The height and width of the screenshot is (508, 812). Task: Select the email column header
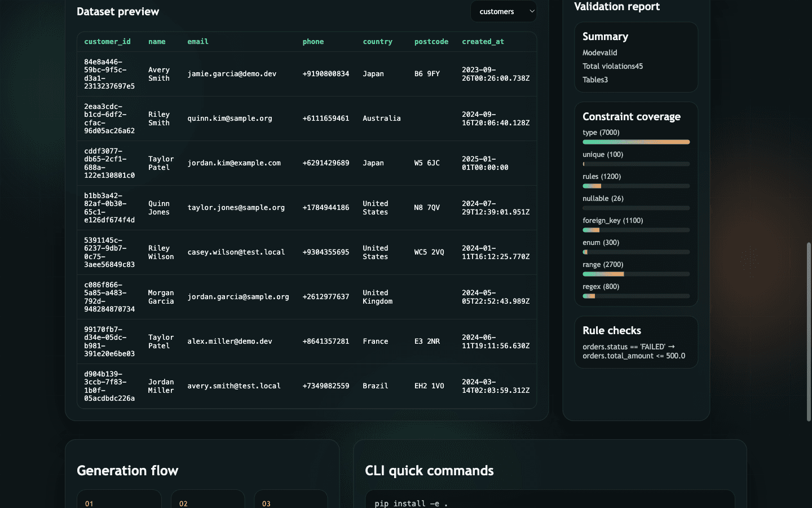197,41
